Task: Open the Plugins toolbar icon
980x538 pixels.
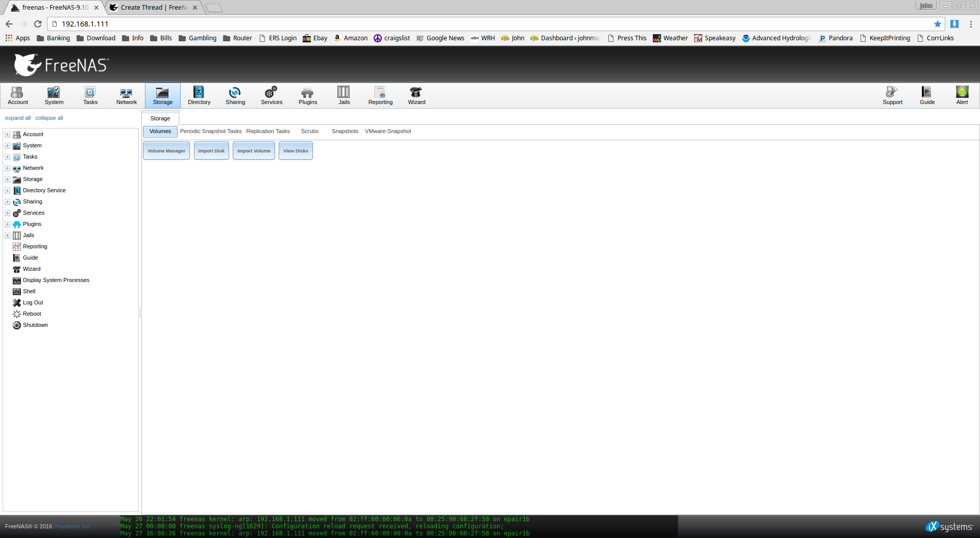Action: click(308, 95)
